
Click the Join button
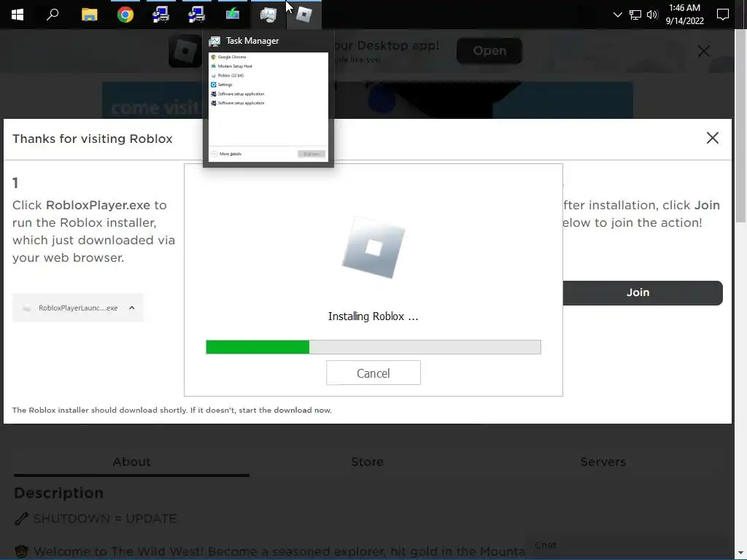(x=642, y=292)
